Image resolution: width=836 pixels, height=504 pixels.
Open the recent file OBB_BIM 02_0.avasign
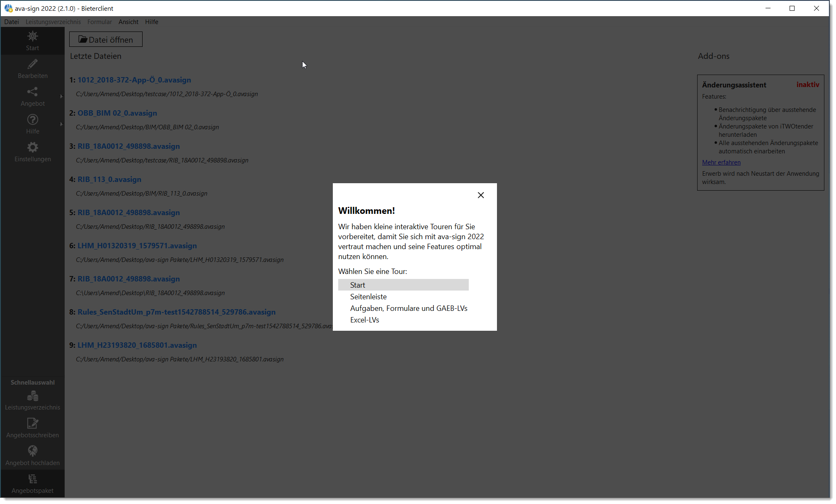(117, 113)
